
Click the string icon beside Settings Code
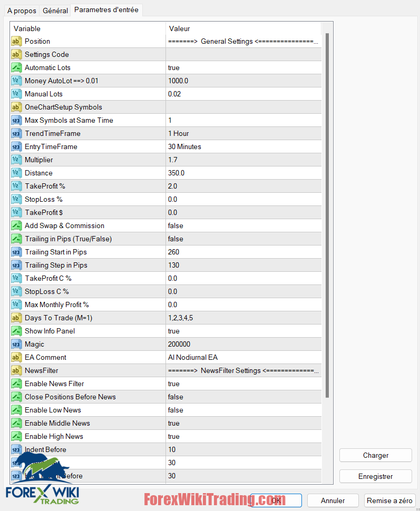(16, 54)
